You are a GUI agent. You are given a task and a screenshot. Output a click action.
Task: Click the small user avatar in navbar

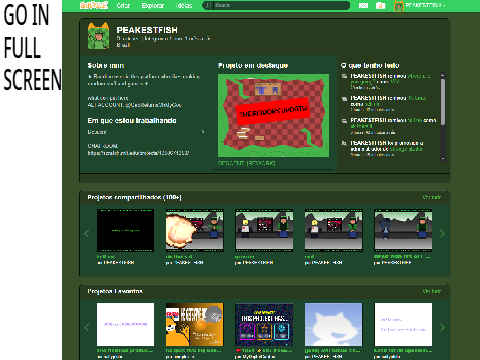[x=399, y=6]
